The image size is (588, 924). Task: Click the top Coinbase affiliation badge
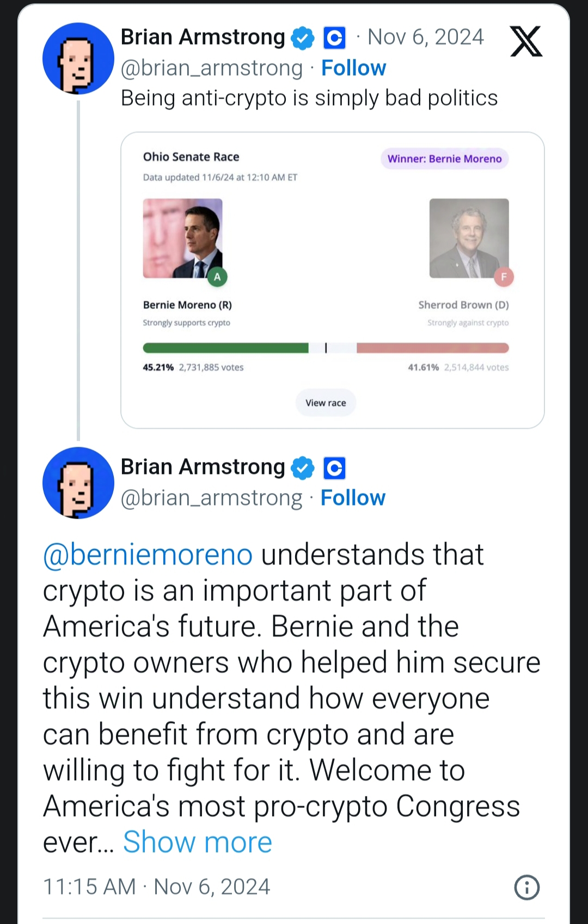click(x=334, y=38)
